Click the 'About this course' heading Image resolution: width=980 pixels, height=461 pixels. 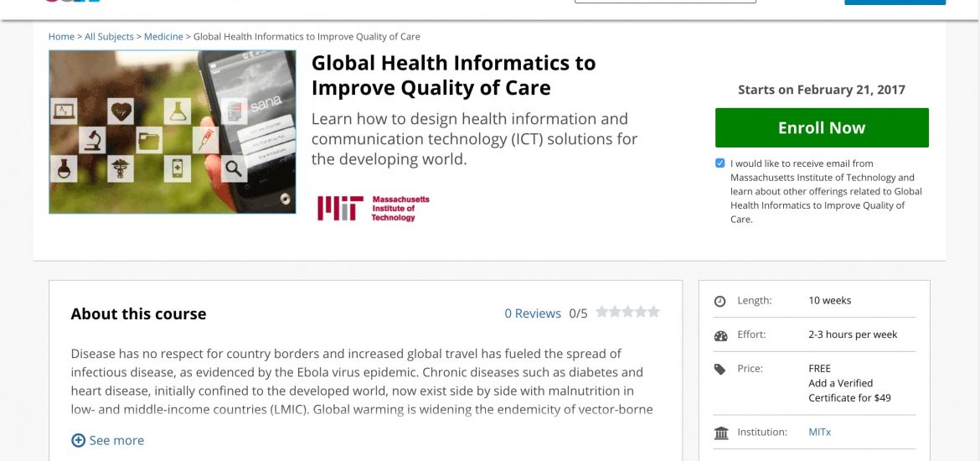click(138, 313)
